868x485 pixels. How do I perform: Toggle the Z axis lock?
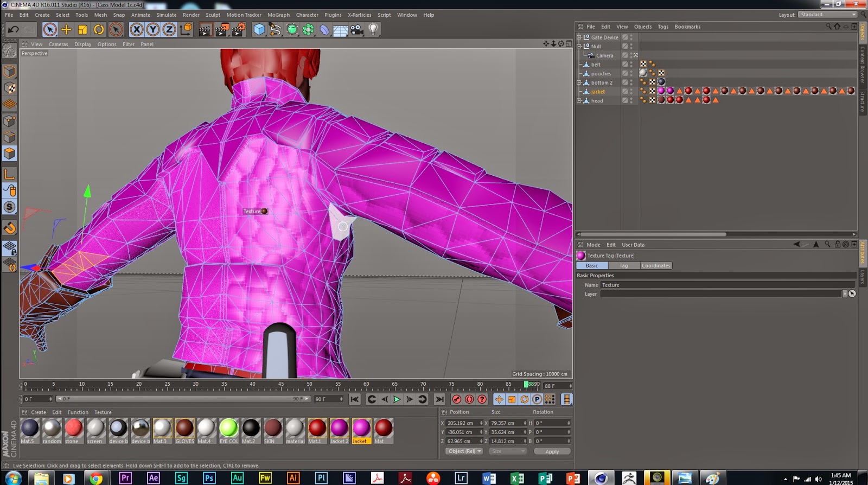pyautogui.click(x=169, y=29)
